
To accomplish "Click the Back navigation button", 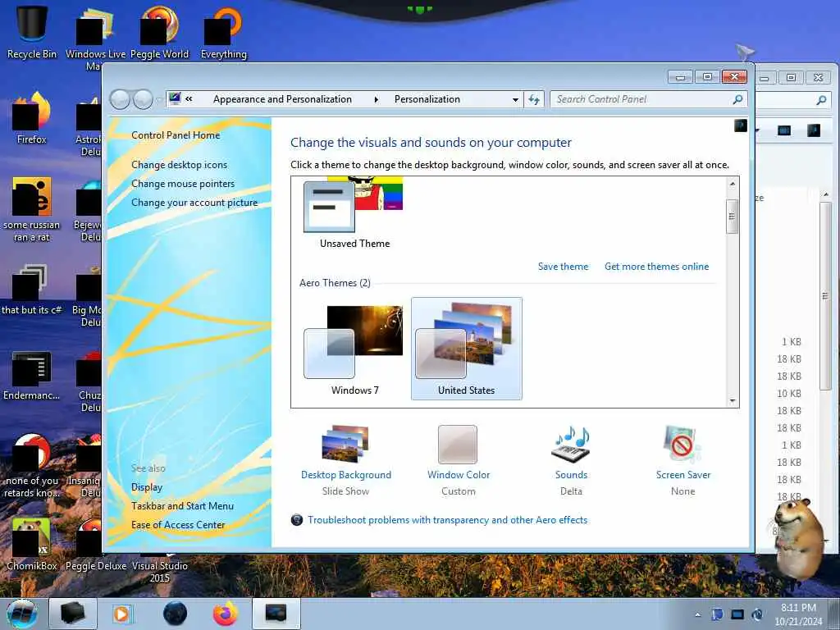I will point(121,99).
